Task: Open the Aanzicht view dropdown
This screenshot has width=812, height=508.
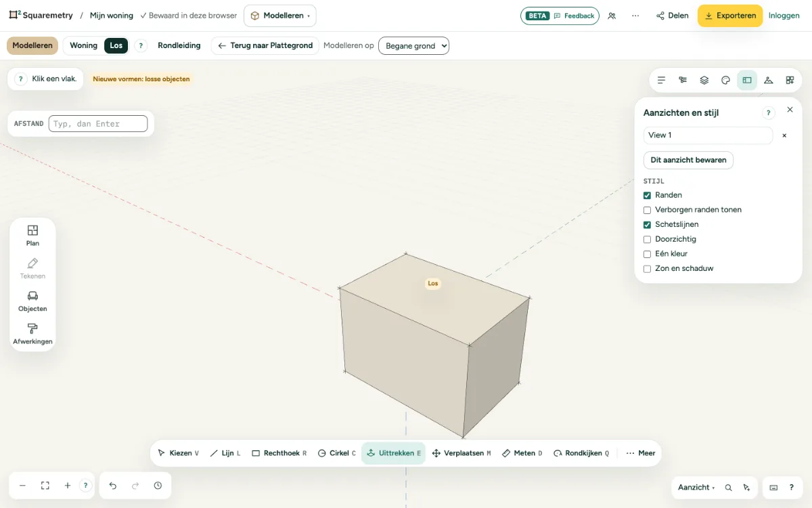Action: (696, 487)
